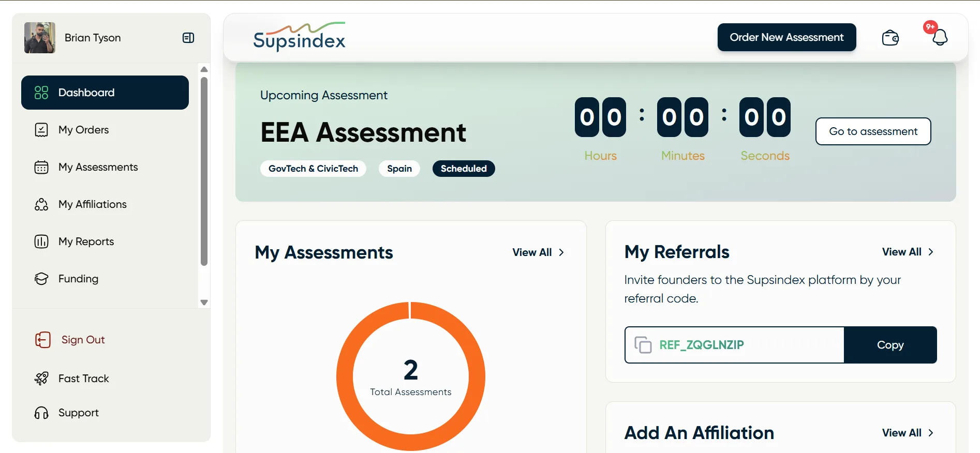Open My Reports page
The image size is (980, 453).
coord(105,241)
